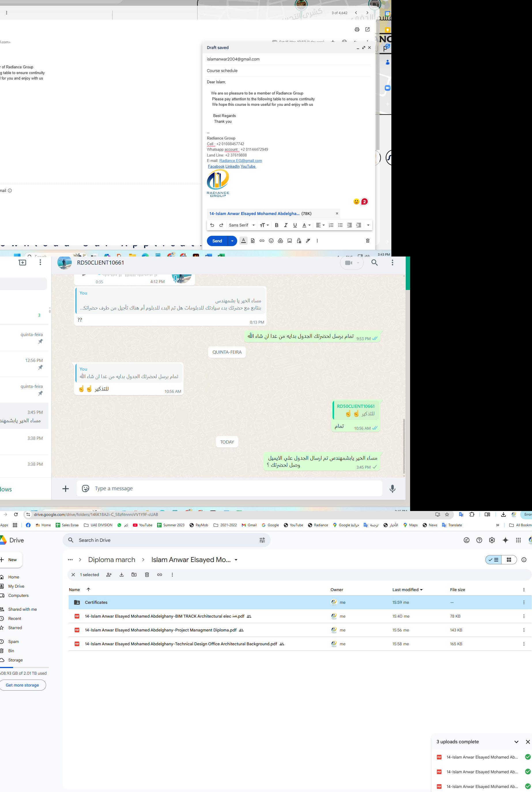Send the Course schedule email
Viewport: 532px width, 792px height.
click(217, 241)
